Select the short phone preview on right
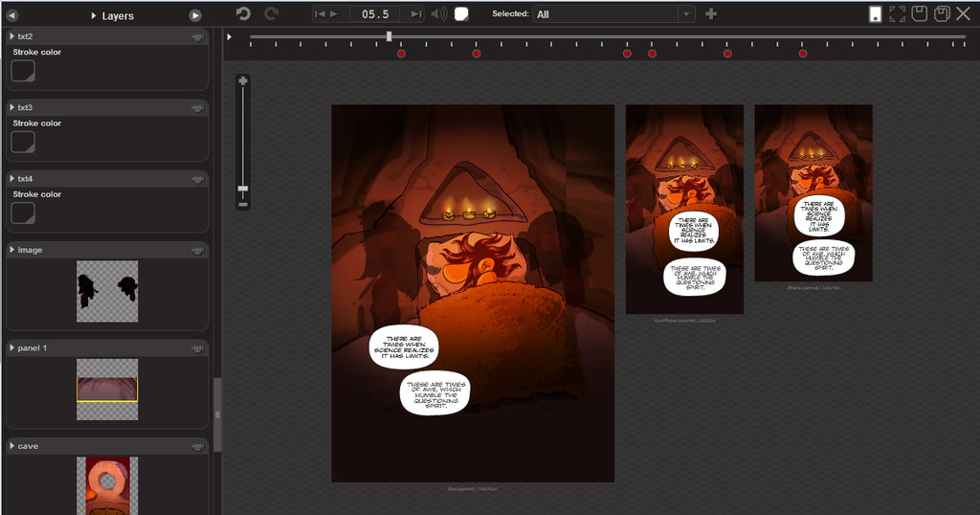This screenshot has height=515, width=980. pyautogui.click(x=813, y=192)
